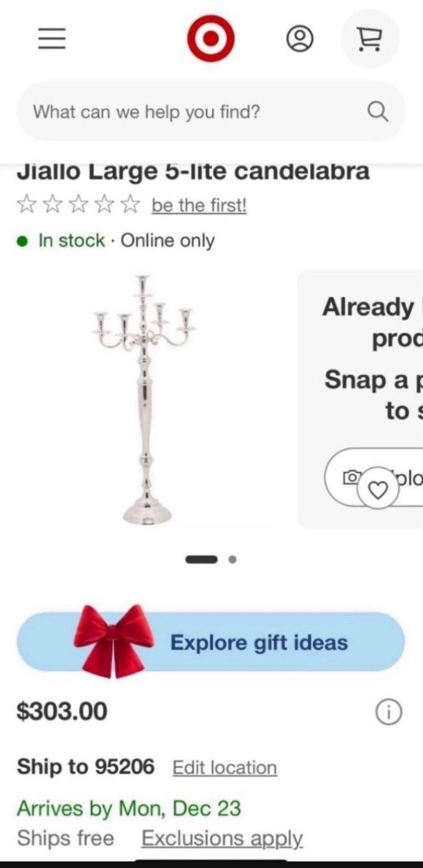Open the candelabra product image
This screenshot has height=868, width=423.
(146, 399)
